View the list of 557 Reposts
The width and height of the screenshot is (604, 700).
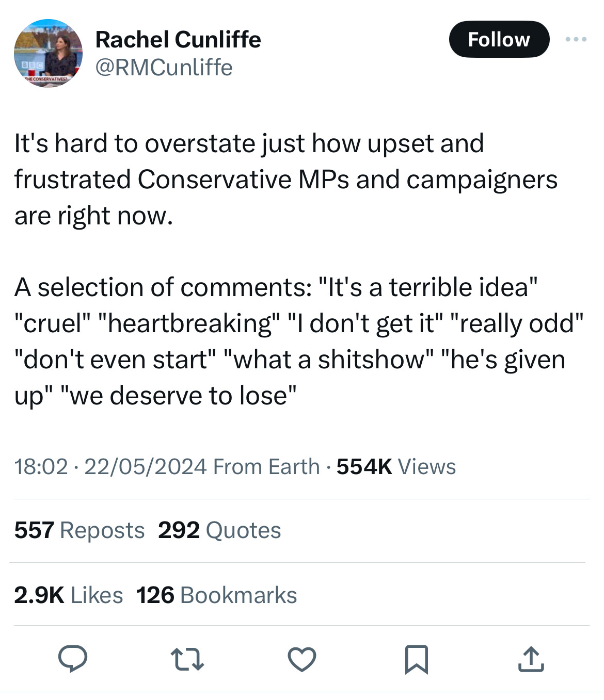tap(80, 530)
